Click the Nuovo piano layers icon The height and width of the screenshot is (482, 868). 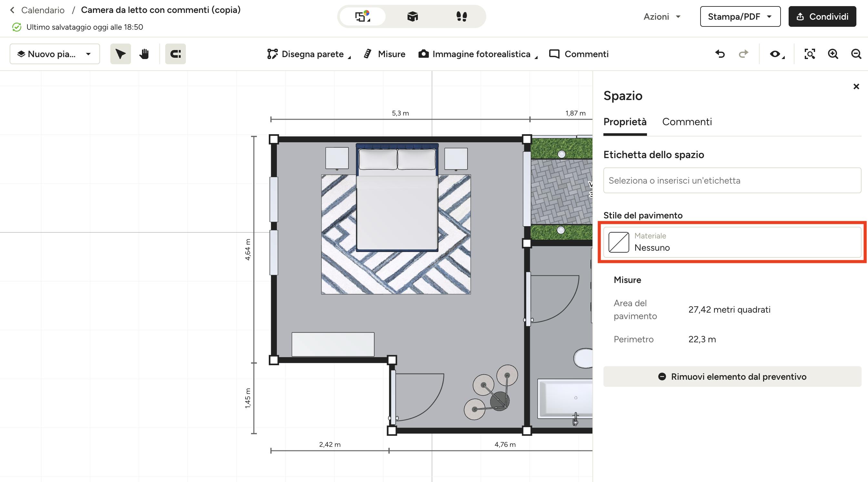21,54
